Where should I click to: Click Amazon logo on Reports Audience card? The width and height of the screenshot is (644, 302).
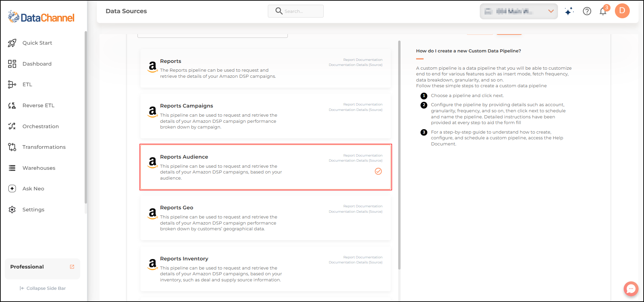point(153,163)
